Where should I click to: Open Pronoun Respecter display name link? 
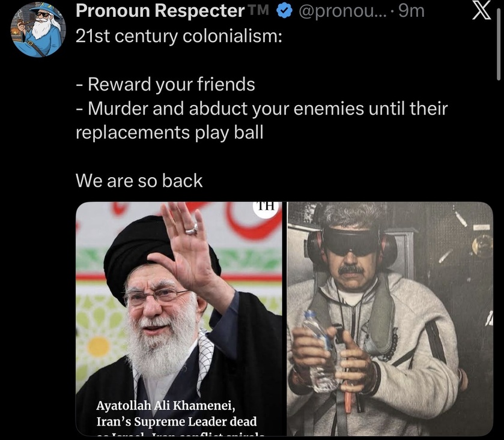(160, 11)
